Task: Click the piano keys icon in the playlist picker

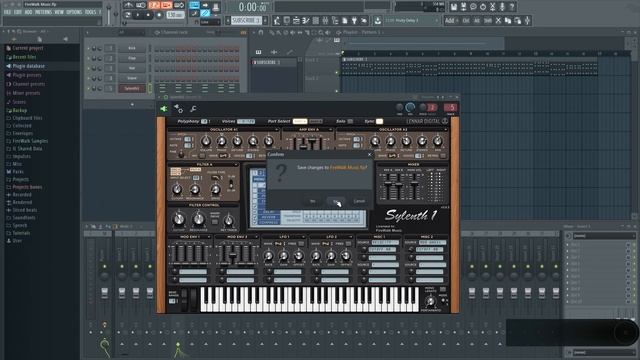Action: coord(258,52)
